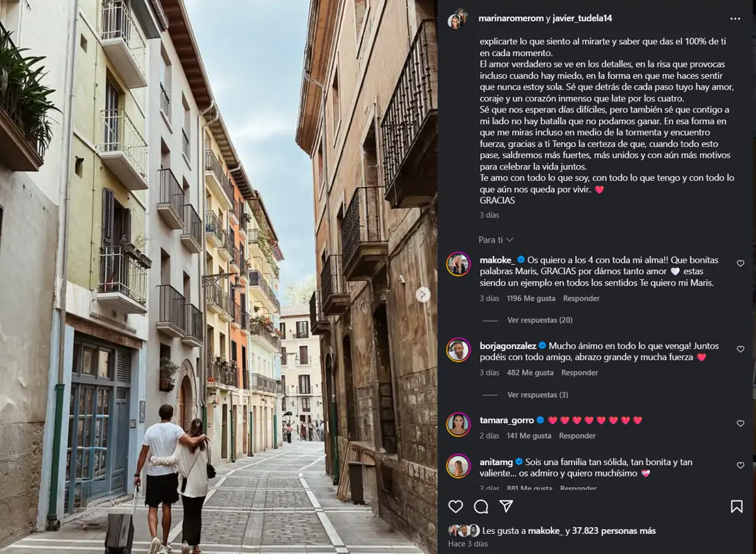Image resolution: width=756 pixels, height=554 pixels.
Task: Expand "Ver respuestas (20)" under makoke_ comment
Action: click(540, 320)
